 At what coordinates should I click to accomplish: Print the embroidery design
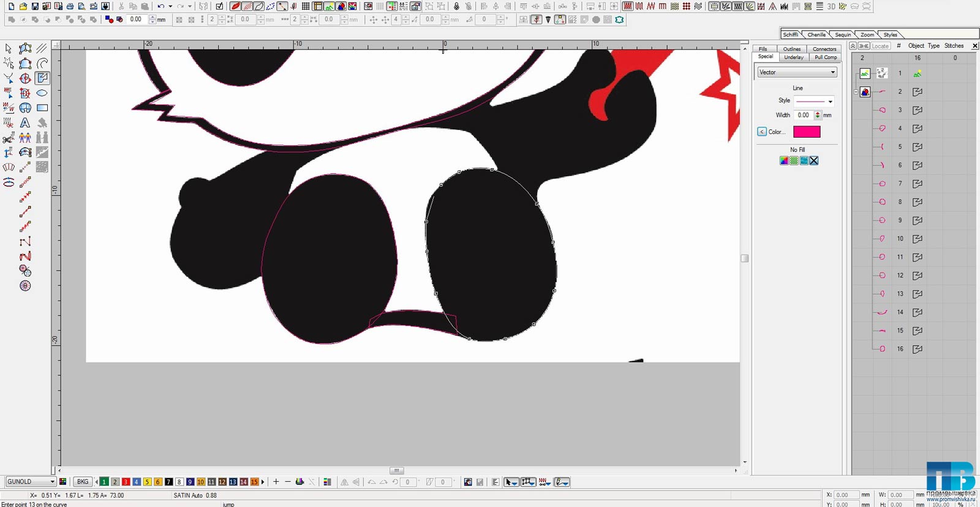click(x=70, y=6)
